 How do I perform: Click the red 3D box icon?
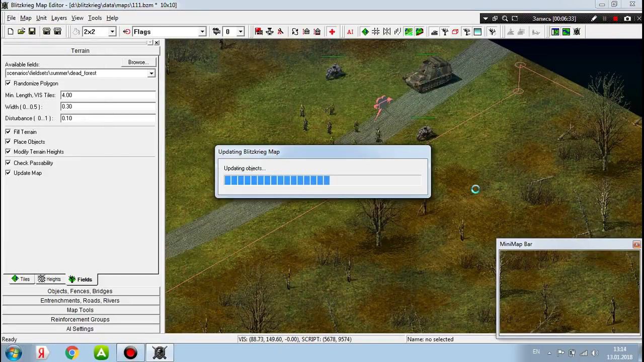coord(455,32)
